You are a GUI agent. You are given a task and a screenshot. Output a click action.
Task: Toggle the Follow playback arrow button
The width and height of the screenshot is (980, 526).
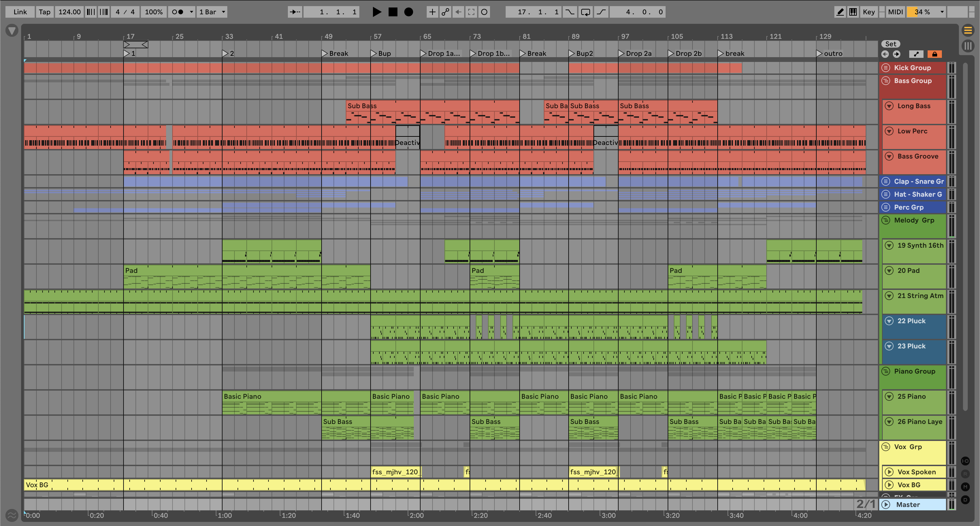294,12
